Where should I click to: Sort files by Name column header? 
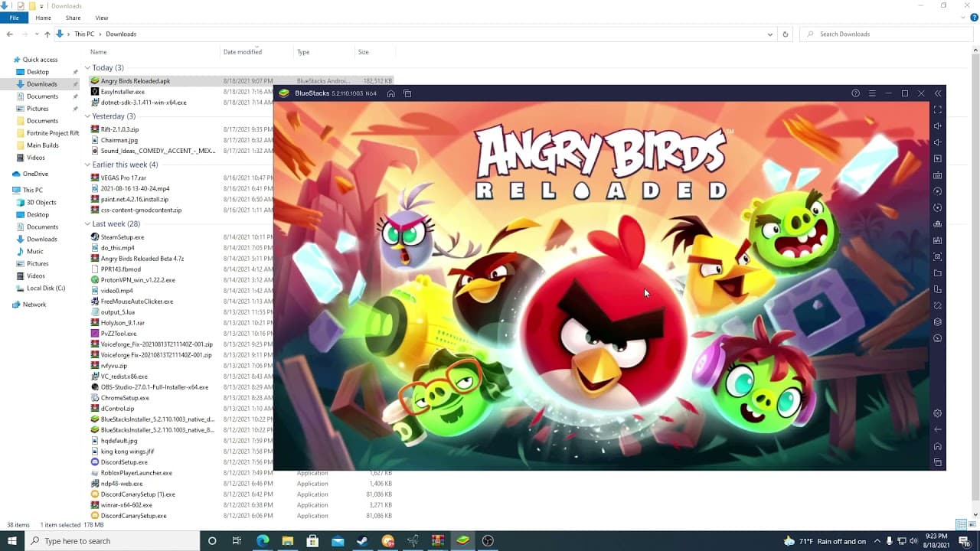coord(99,52)
